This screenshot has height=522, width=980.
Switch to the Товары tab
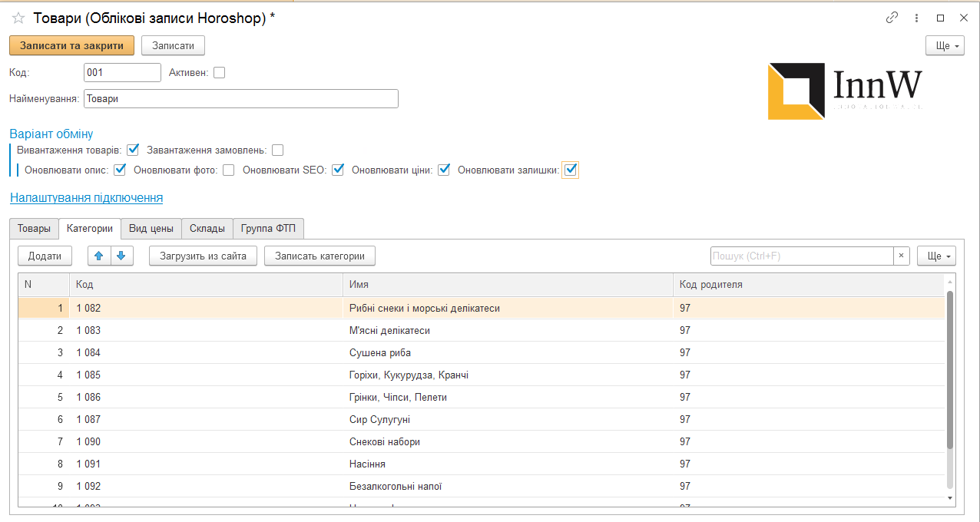pos(34,229)
